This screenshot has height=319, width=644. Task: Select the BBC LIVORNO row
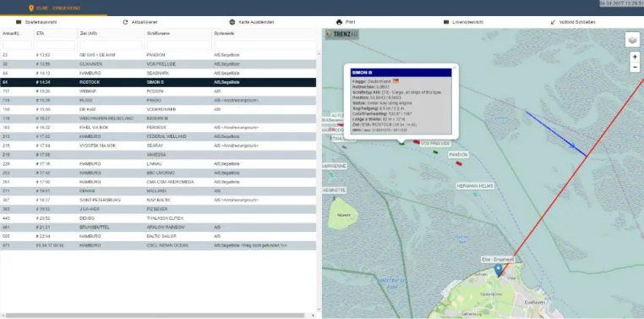(158, 173)
